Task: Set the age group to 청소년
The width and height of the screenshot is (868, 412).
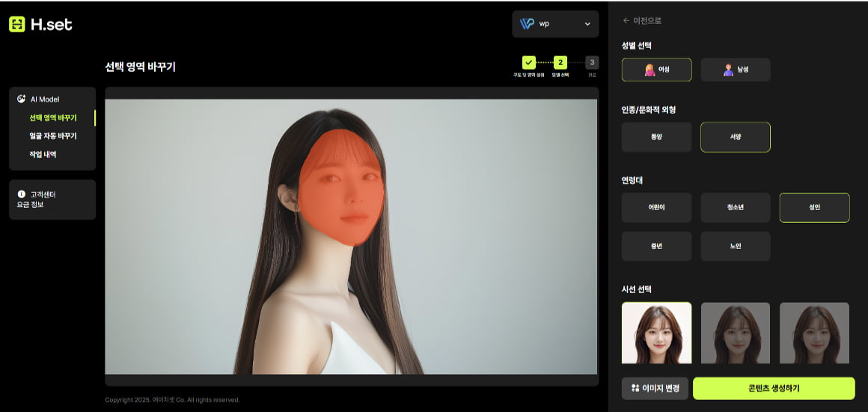Action: pyautogui.click(x=735, y=207)
